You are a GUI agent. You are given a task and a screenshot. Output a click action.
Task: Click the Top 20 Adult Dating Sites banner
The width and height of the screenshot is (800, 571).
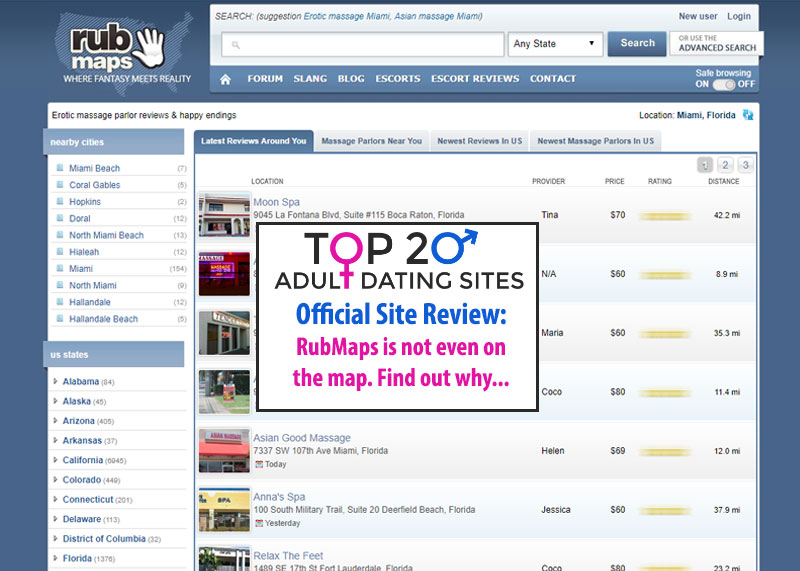pos(398,317)
